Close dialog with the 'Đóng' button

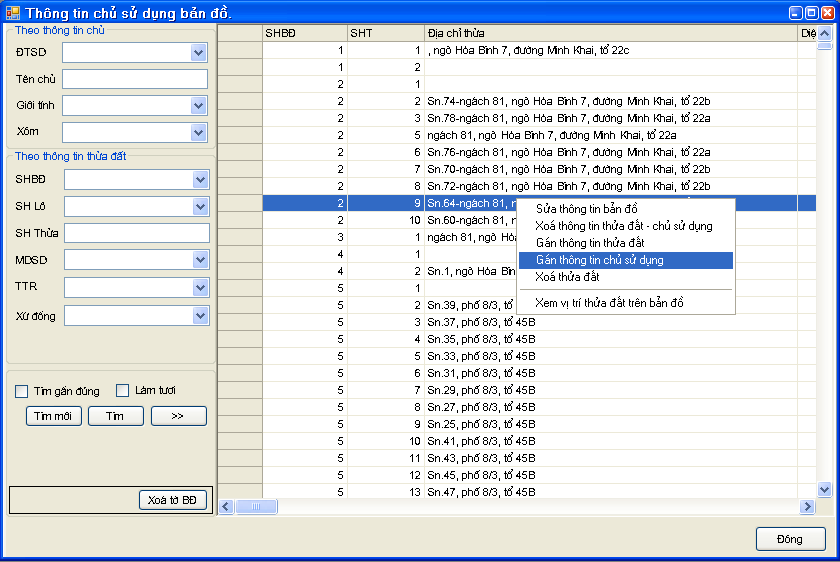click(789, 539)
